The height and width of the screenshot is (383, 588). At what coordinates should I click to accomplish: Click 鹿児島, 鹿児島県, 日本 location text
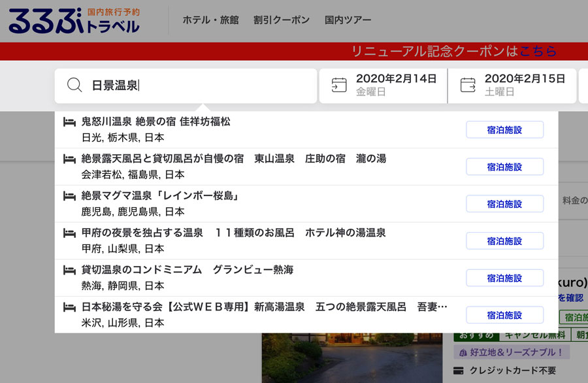click(x=133, y=212)
